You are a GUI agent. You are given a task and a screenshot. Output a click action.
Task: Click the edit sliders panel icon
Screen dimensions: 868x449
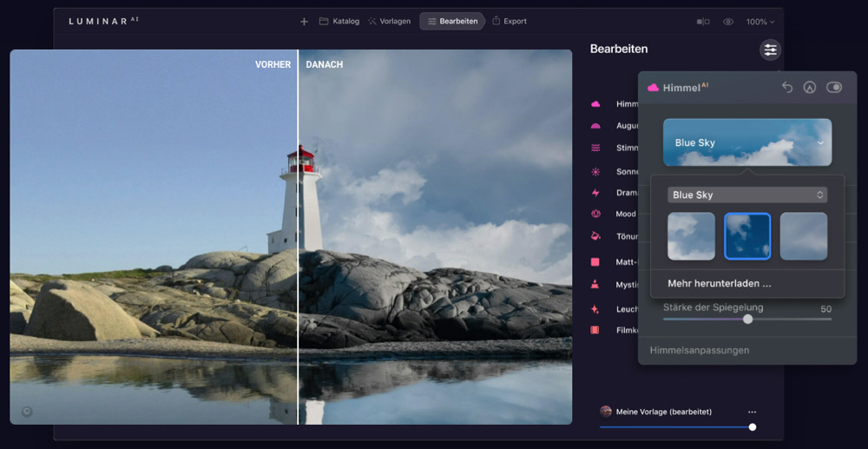click(x=770, y=50)
